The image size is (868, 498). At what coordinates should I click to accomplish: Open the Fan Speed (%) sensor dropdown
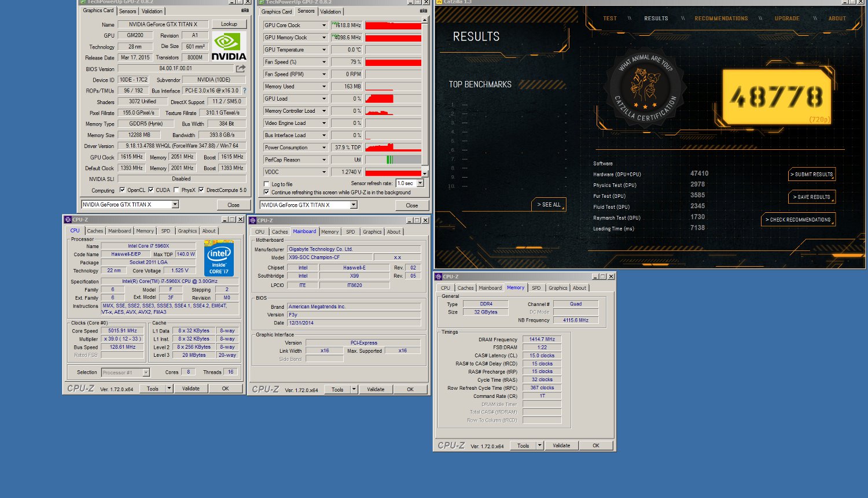pyautogui.click(x=324, y=62)
